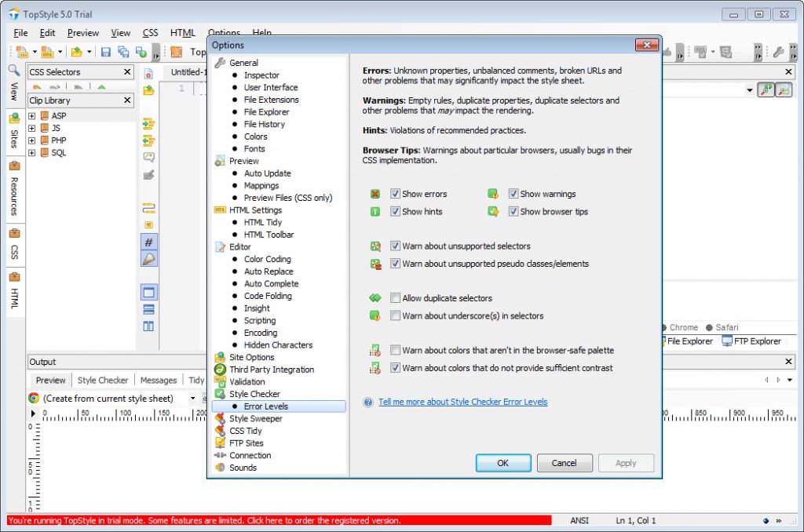Close the Clip Library panel
The height and width of the screenshot is (532, 804).
(127, 100)
